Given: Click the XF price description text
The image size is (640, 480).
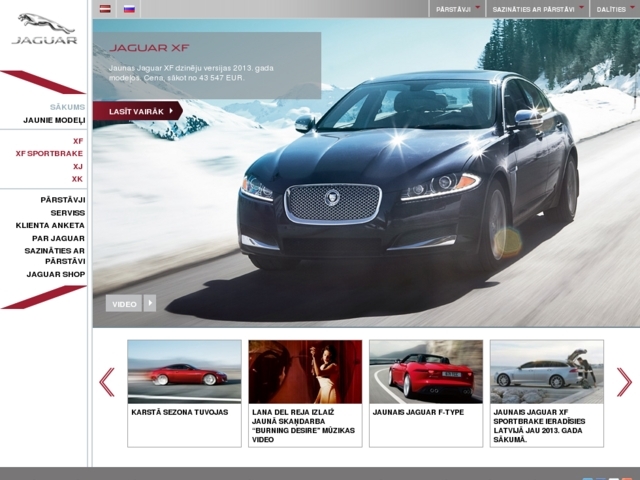Looking at the screenshot, I should point(191,73).
